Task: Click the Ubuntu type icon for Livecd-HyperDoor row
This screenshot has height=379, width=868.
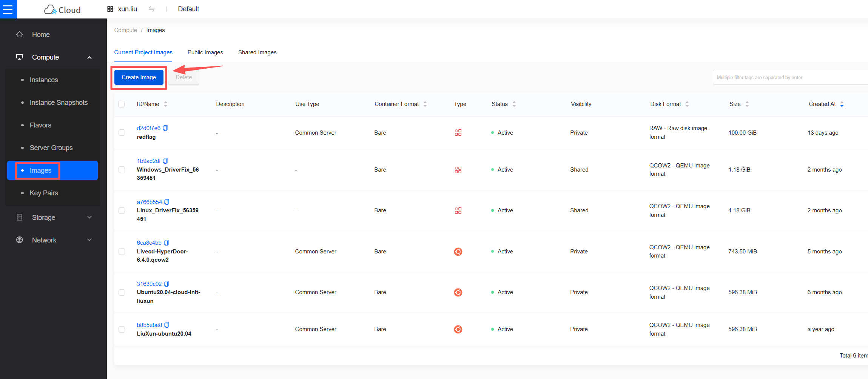Action: pyautogui.click(x=458, y=252)
